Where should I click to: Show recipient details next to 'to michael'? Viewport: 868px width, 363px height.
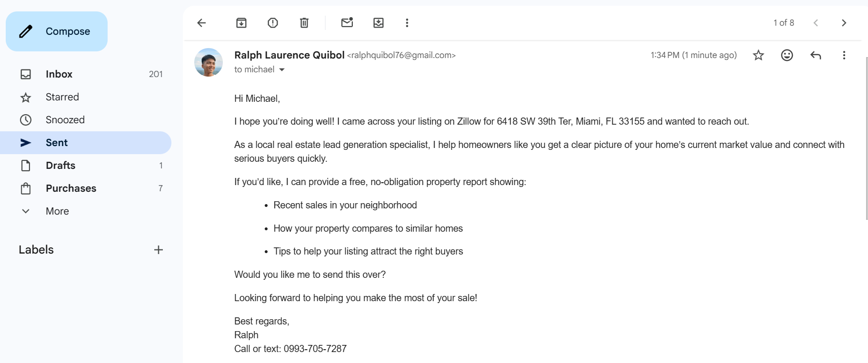[282, 69]
